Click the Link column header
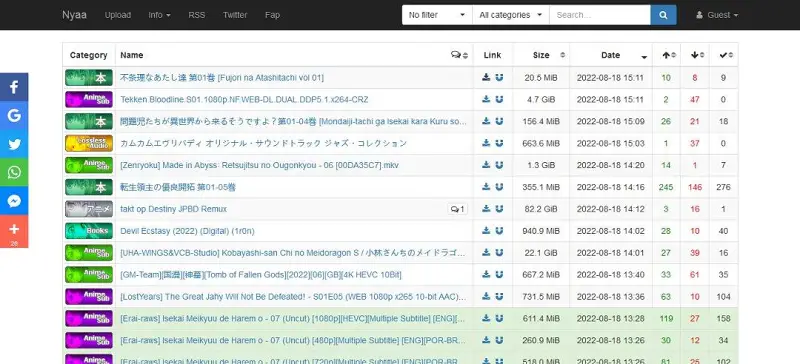The height and width of the screenshot is (364, 800). tap(492, 55)
